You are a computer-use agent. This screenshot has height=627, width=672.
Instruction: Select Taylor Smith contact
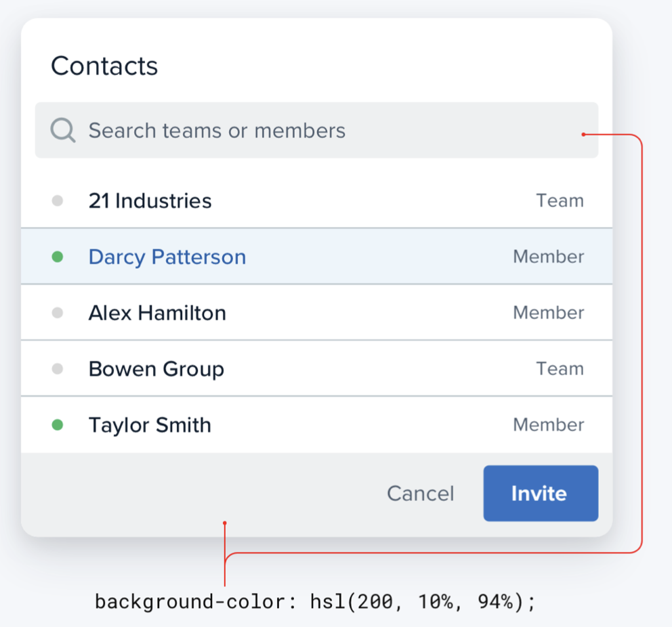coord(316,425)
